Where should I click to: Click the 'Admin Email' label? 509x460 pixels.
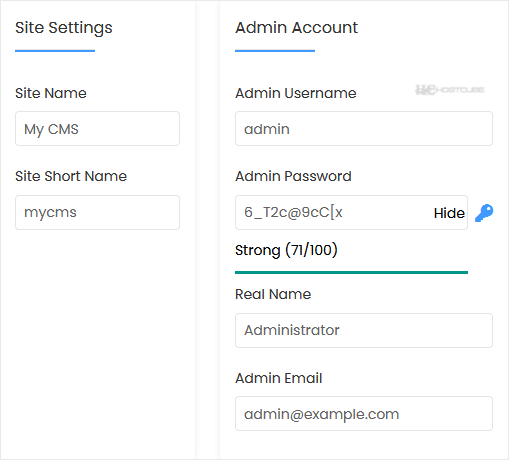[279, 378]
